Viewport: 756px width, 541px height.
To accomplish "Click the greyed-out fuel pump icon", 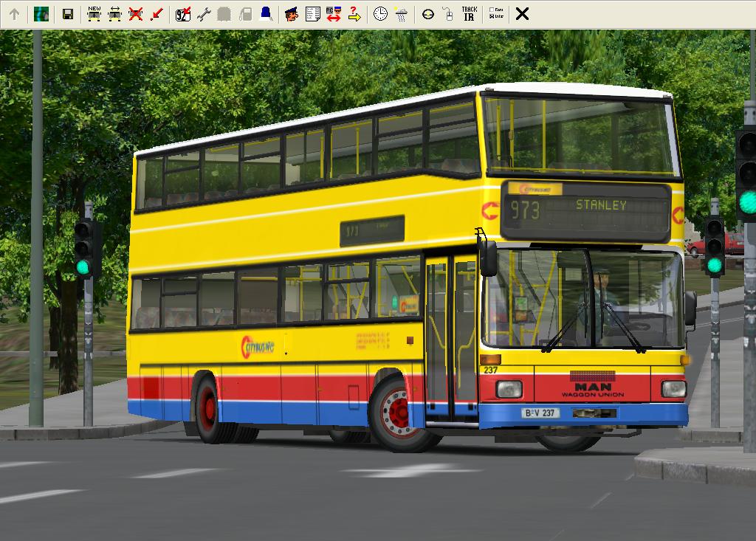I will click(245, 14).
